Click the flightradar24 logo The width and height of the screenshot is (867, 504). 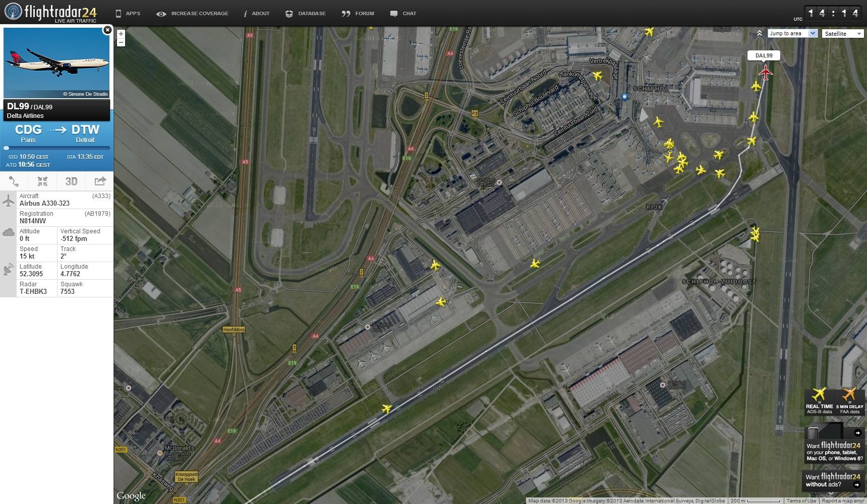coord(50,13)
